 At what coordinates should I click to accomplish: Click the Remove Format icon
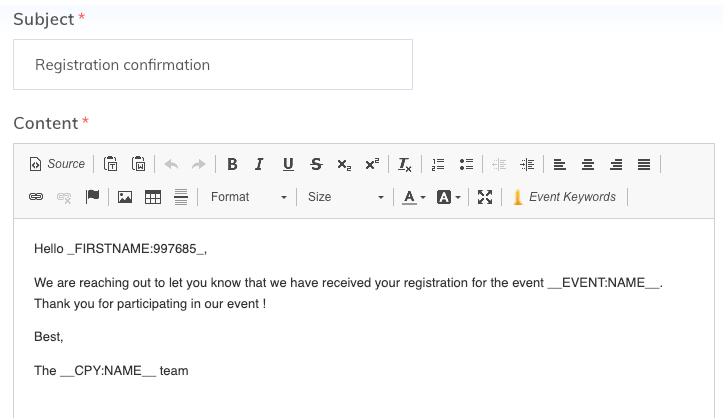click(x=404, y=164)
